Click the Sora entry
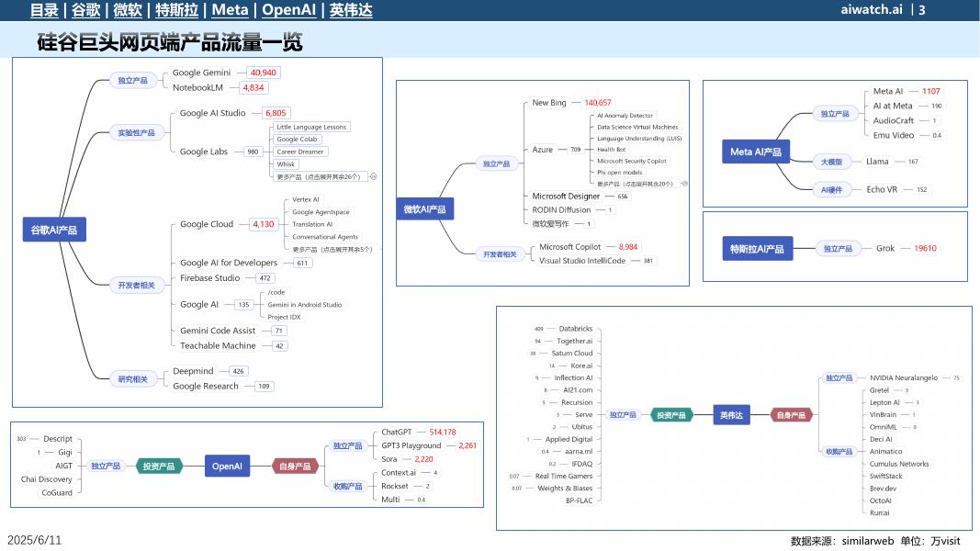 pos(389,459)
